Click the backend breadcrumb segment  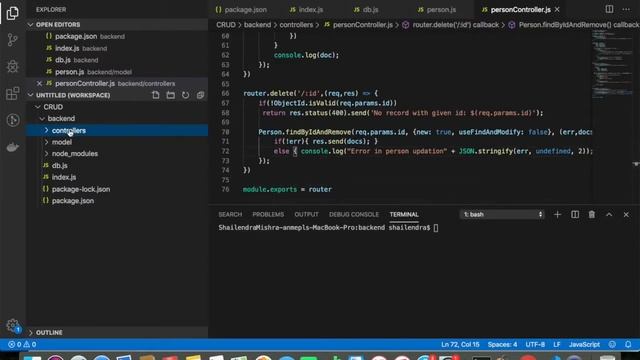(257, 25)
